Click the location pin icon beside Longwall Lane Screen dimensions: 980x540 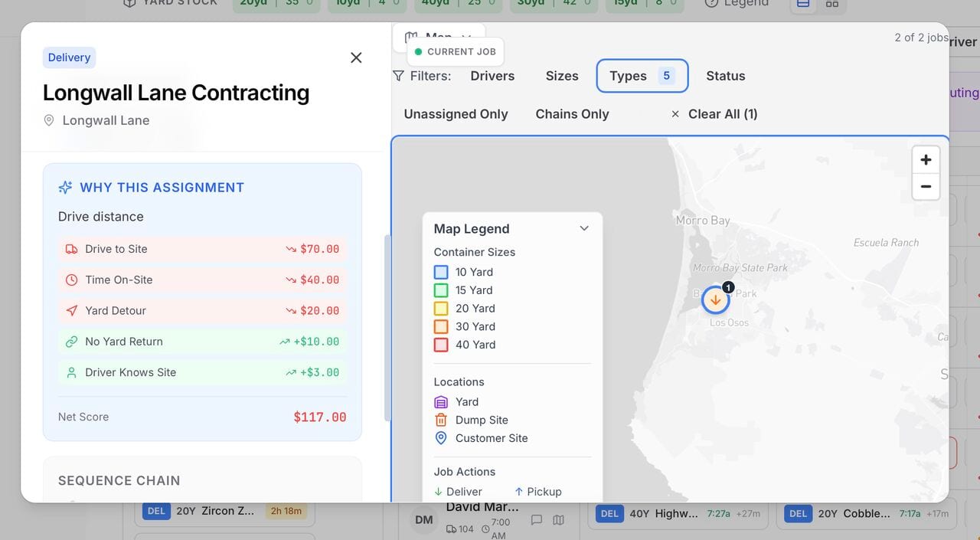coord(49,120)
